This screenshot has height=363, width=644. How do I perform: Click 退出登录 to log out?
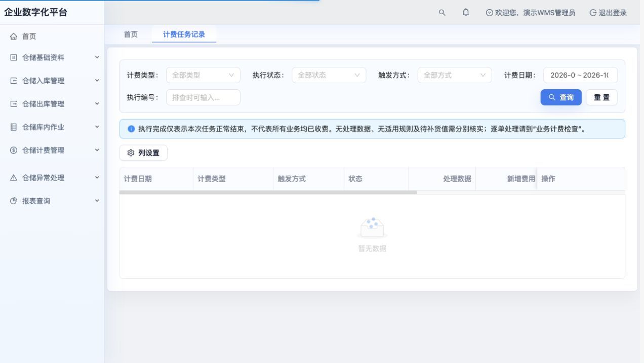coord(608,13)
